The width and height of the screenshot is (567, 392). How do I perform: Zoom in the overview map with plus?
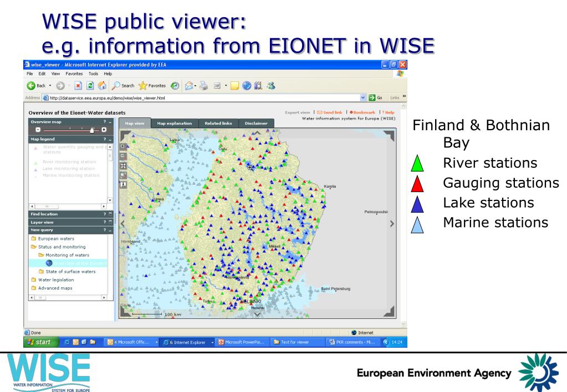pyautogui.click(x=104, y=130)
